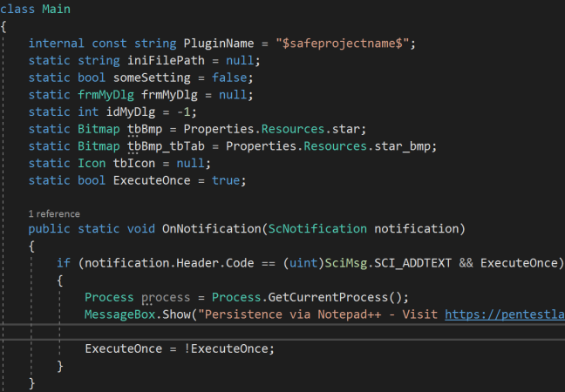
Task: Select the PluginName constant identifier
Action: pyautogui.click(x=219, y=44)
